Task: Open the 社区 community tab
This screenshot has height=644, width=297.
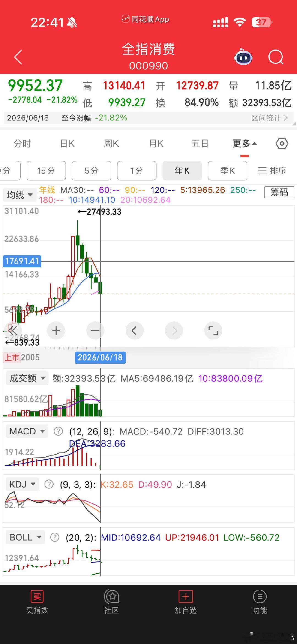Action: 111,602
